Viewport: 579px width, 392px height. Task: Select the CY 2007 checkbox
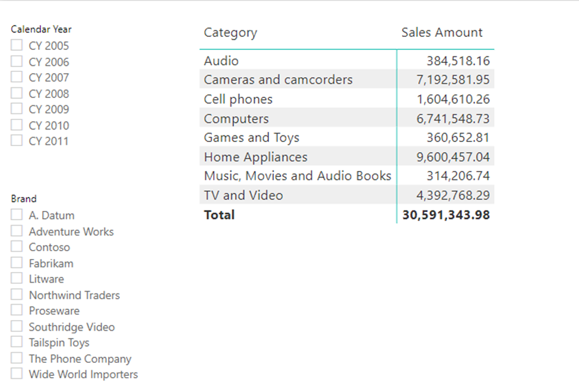(17, 77)
